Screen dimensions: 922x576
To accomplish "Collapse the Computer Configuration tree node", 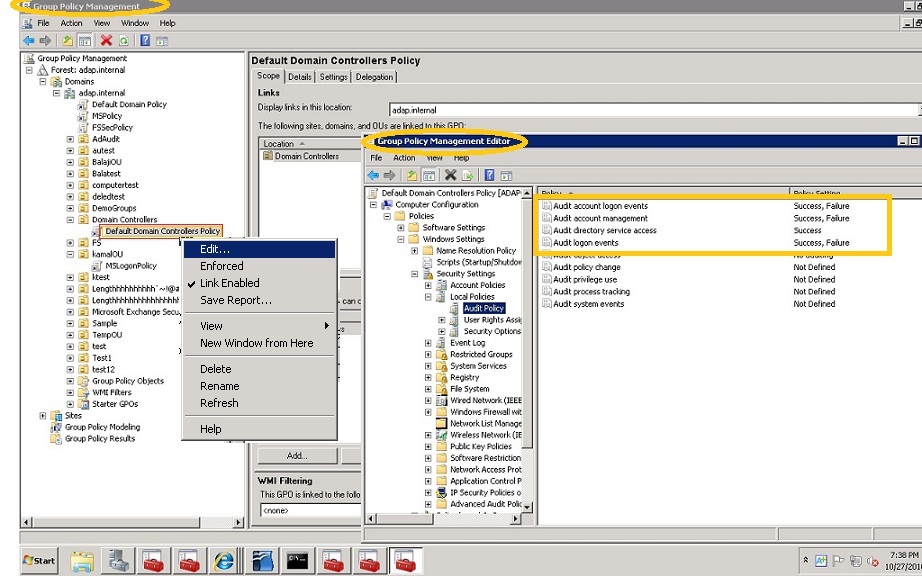I will point(374,204).
